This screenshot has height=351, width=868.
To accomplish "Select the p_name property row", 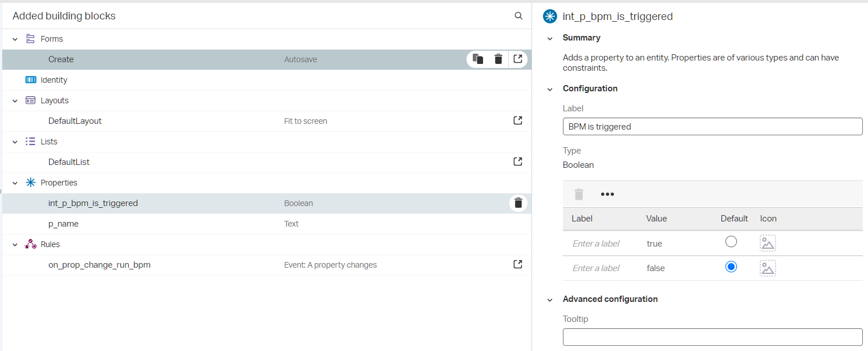I will 63,224.
